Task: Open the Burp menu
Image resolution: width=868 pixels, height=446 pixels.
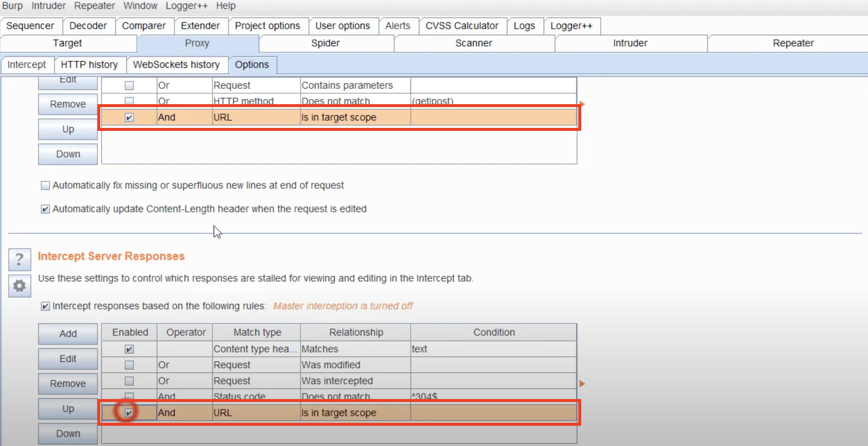Action: 13,6
